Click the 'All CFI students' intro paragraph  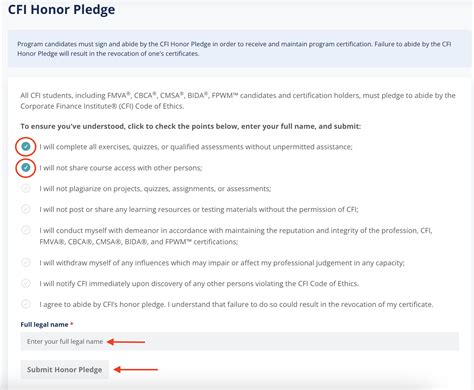(238, 101)
